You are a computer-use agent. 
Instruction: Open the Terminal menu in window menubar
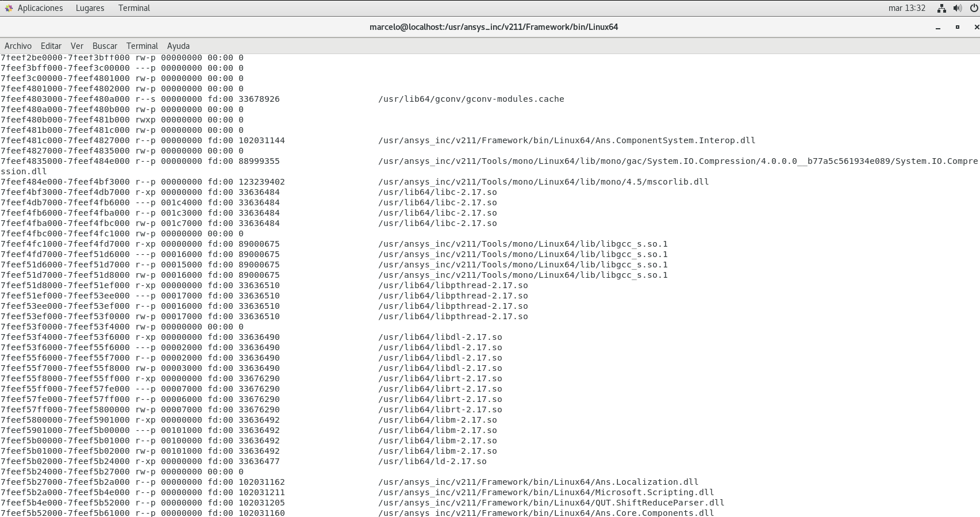pyautogui.click(x=142, y=46)
